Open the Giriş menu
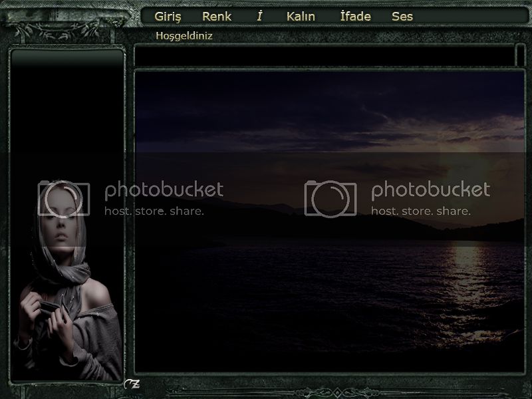 (x=168, y=17)
